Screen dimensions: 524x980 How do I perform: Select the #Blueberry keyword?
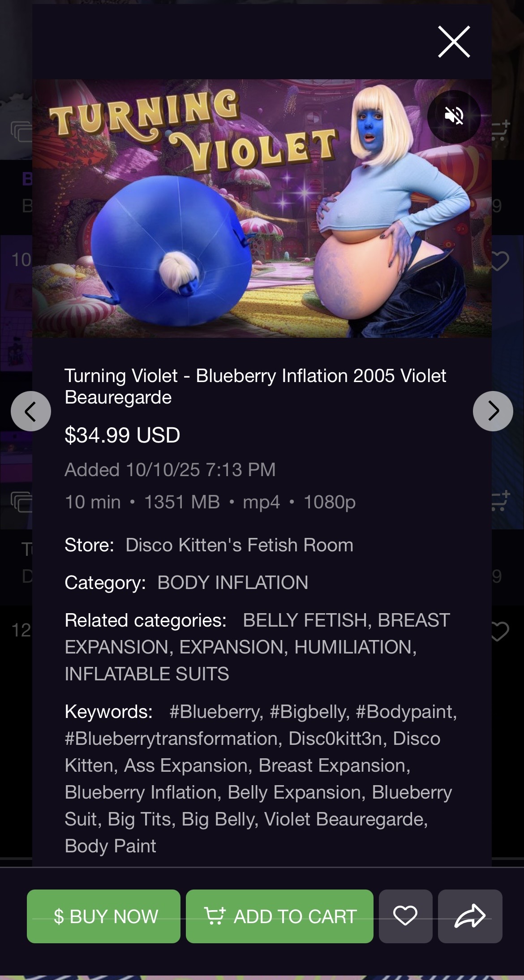click(215, 712)
